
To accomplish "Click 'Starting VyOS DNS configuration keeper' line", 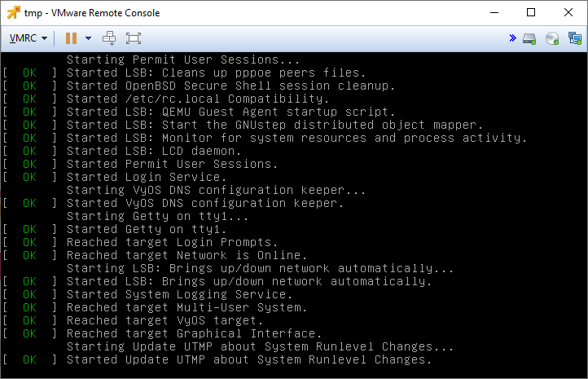I will pyautogui.click(x=217, y=190).
